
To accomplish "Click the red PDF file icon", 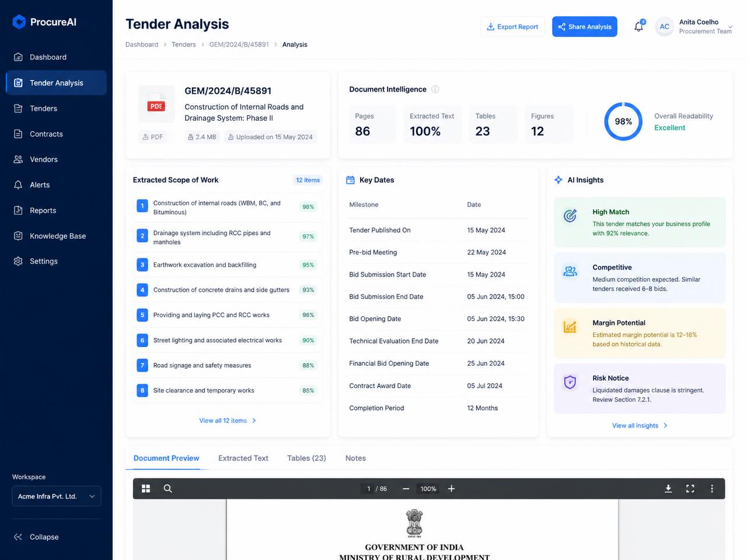I will click(156, 104).
